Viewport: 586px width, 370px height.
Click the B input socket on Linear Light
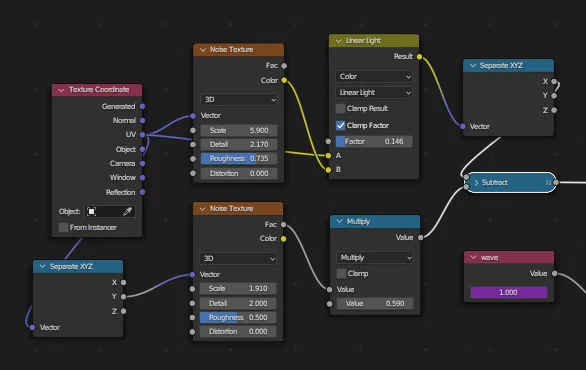(328, 170)
